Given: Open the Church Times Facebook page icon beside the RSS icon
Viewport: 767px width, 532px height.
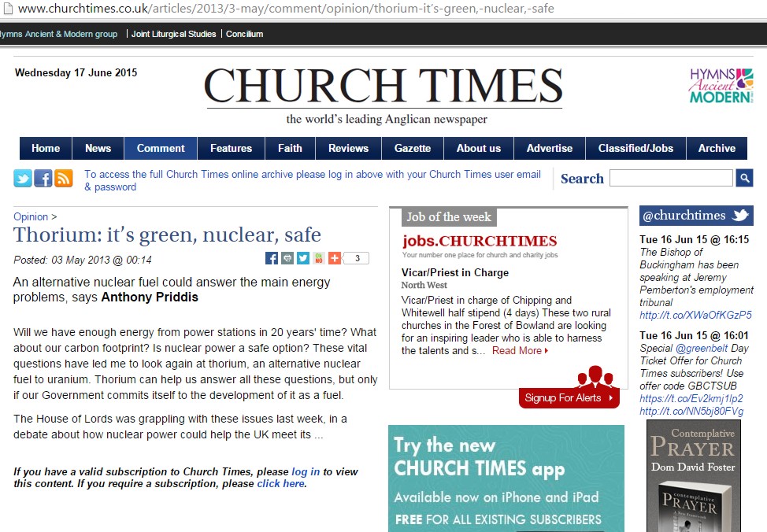Looking at the screenshot, I should pyautogui.click(x=43, y=179).
